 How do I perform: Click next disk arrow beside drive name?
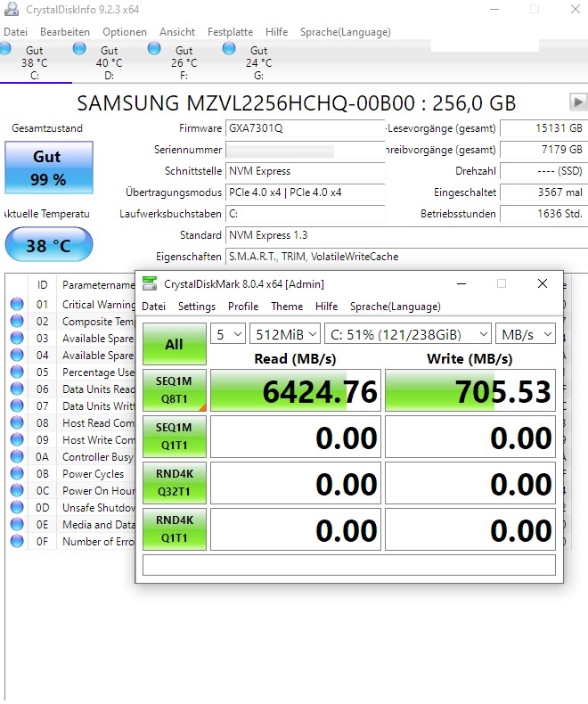coord(577,102)
